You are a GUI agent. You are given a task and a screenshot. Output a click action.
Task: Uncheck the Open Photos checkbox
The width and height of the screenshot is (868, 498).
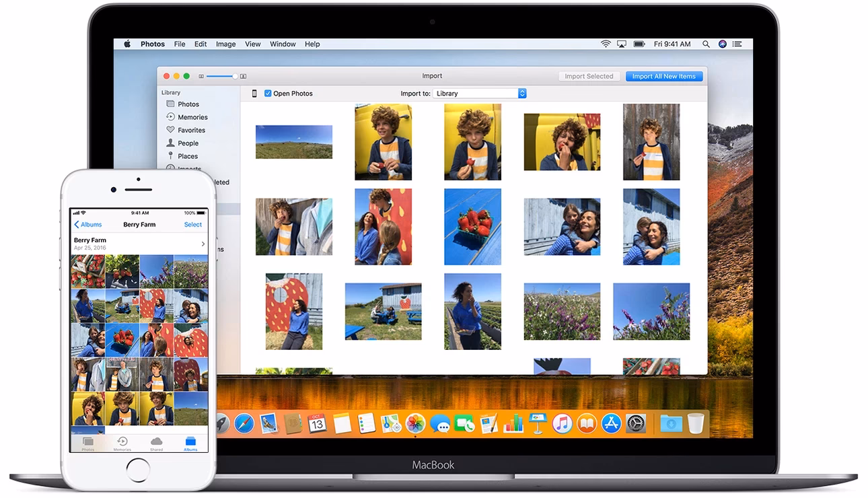click(x=268, y=93)
